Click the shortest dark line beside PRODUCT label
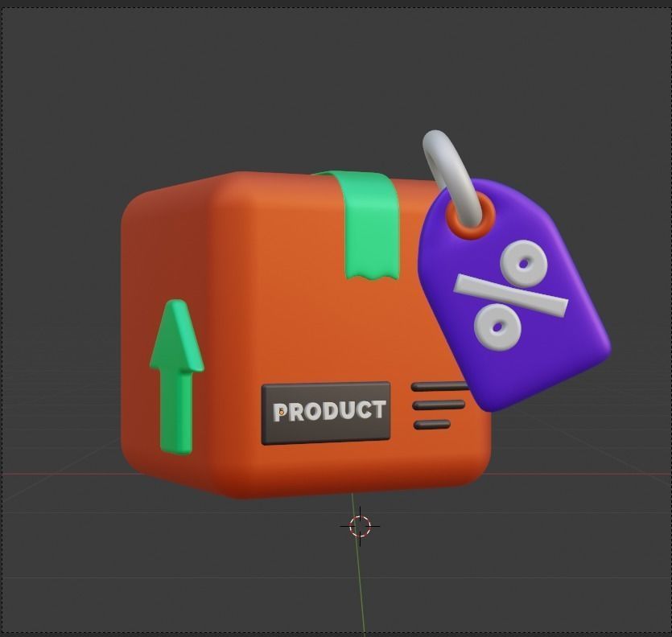This screenshot has height=637, width=672. (432, 425)
